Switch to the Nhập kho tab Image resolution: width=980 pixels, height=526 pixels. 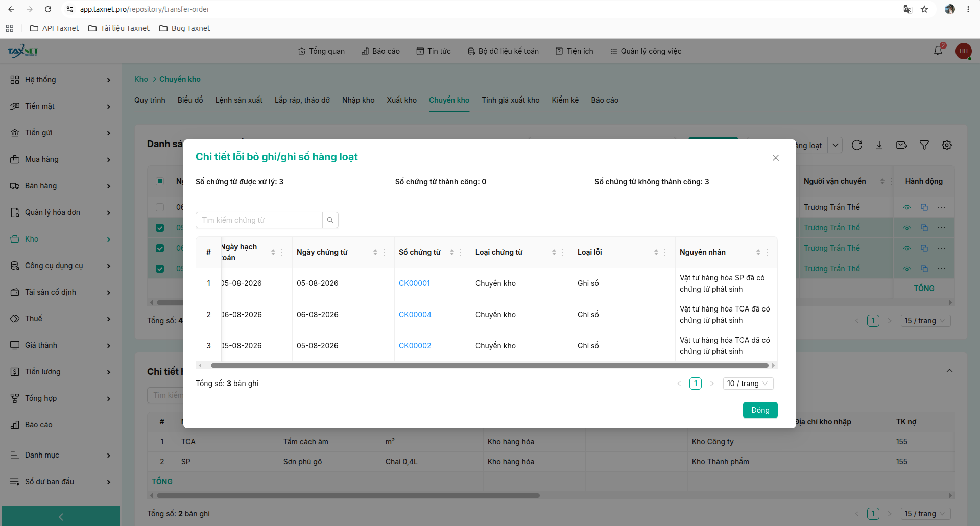click(358, 100)
